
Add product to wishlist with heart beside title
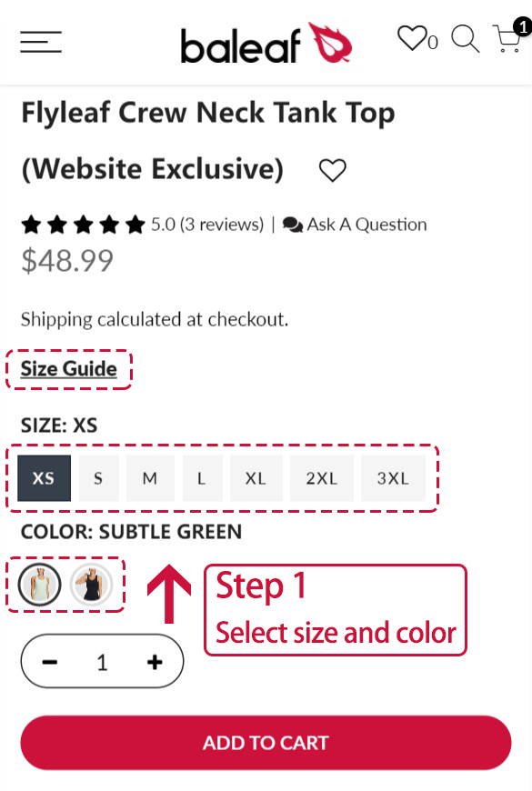333,170
